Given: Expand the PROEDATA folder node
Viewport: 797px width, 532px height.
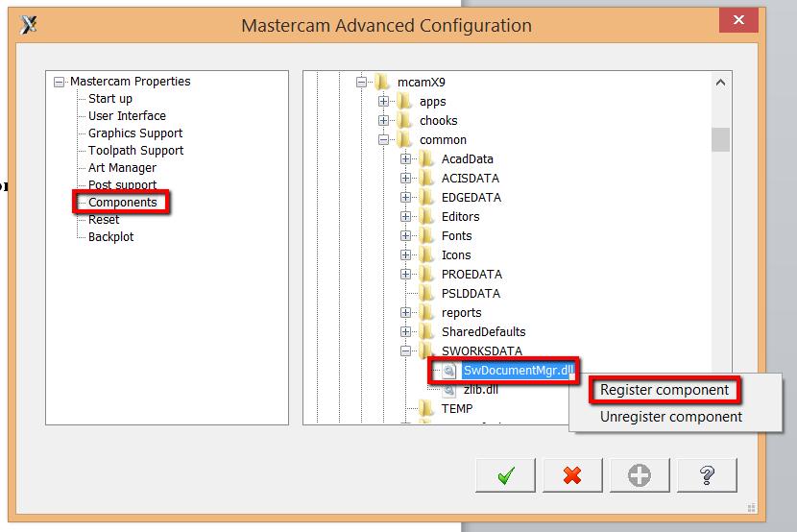Looking at the screenshot, I should (x=405, y=275).
